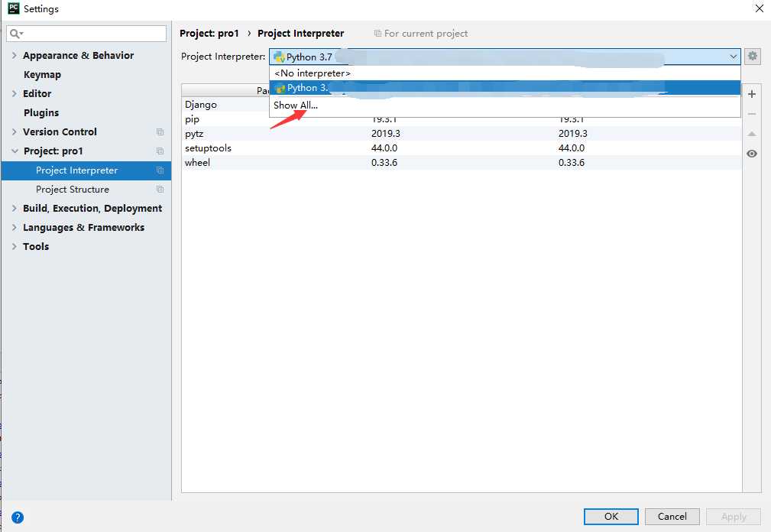Click the PyCharm logo in title bar

14,8
